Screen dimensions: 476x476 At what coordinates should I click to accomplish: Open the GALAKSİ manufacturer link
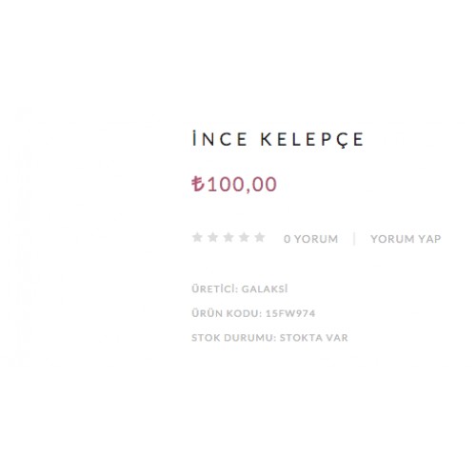[265, 288]
